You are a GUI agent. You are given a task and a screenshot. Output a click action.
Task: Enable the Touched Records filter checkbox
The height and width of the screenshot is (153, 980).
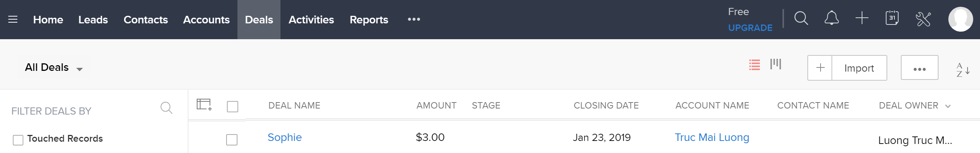(x=18, y=140)
